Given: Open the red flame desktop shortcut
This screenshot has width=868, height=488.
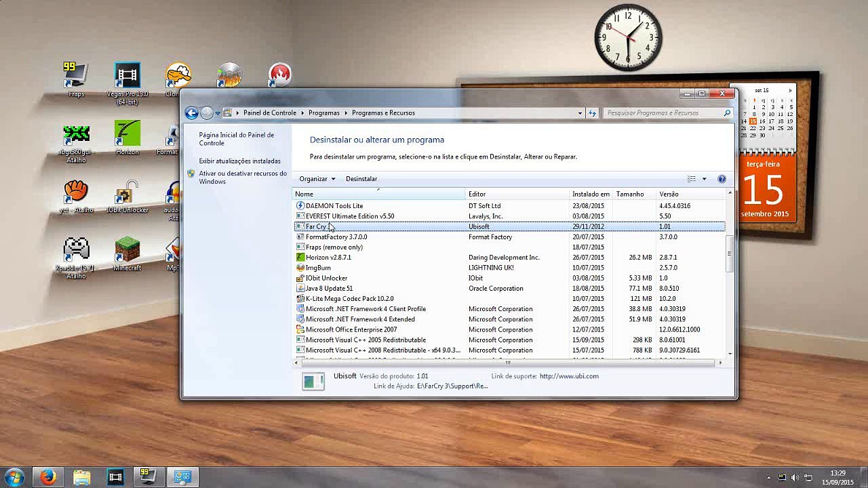Looking at the screenshot, I should pos(279,75).
